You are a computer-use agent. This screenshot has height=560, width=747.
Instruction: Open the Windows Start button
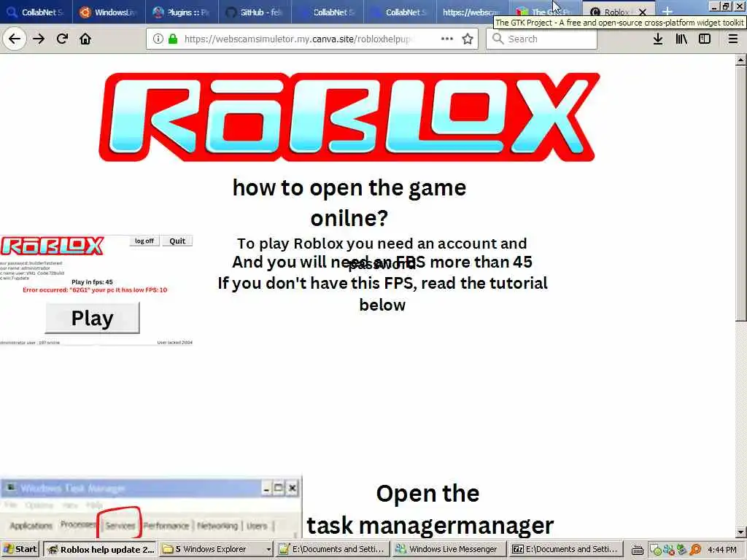tap(20, 549)
